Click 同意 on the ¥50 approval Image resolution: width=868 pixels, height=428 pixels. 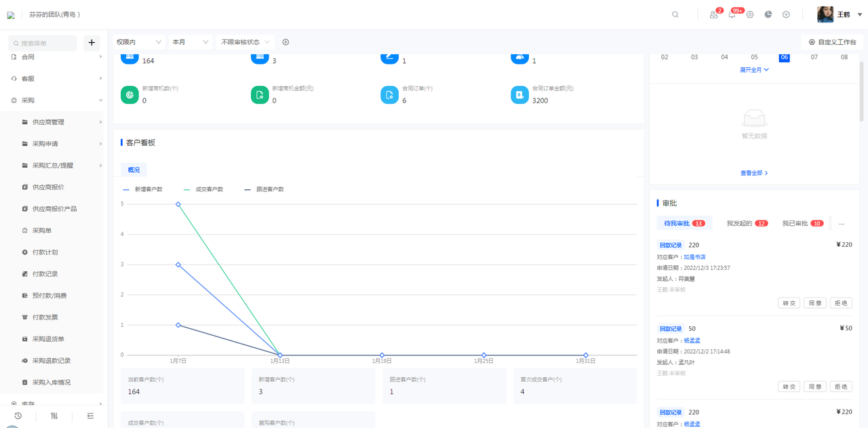click(815, 387)
